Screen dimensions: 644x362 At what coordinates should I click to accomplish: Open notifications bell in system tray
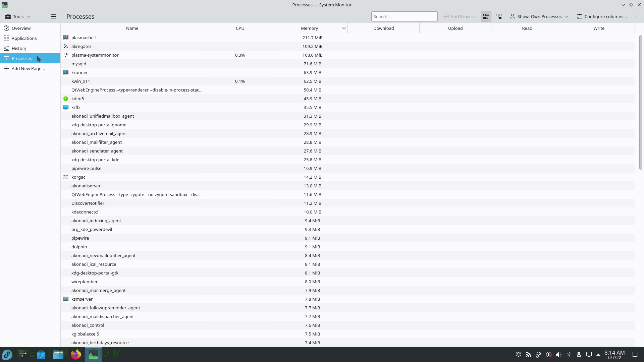click(518, 355)
